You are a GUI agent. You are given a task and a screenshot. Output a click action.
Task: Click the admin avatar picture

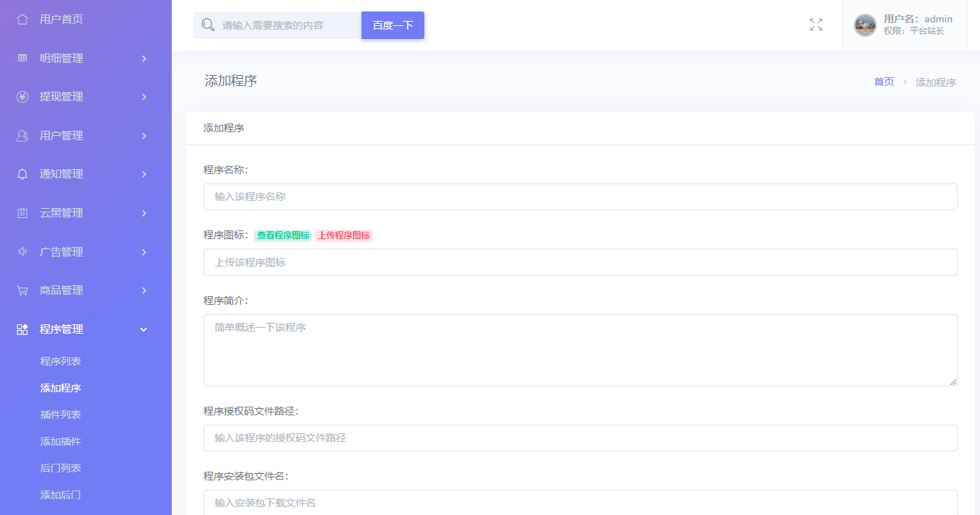click(864, 24)
